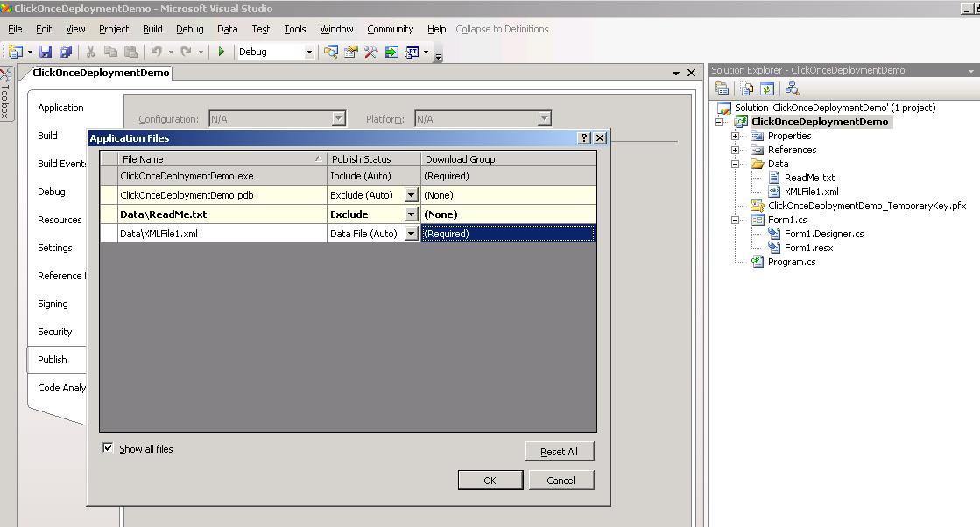Click the Reset All button
The width and height of the screenshot is (980, 527).
pos(560,452)
